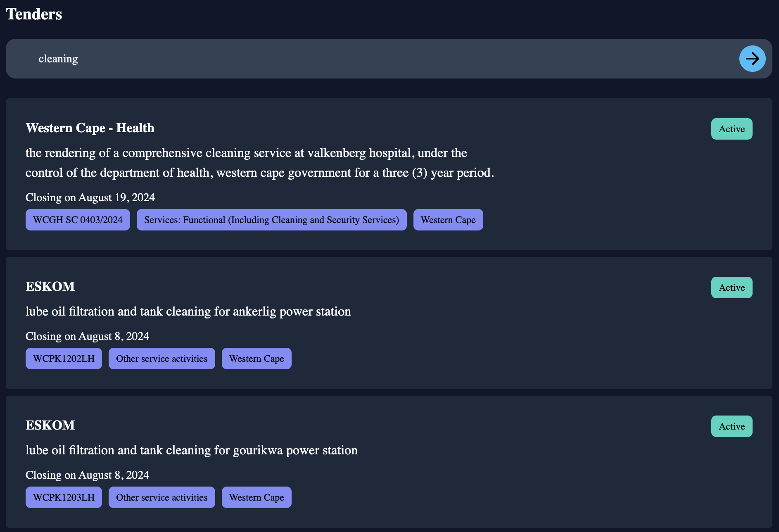Focus the search field containing 'cleaning'

pyautogui.click(x=372, y=59)
